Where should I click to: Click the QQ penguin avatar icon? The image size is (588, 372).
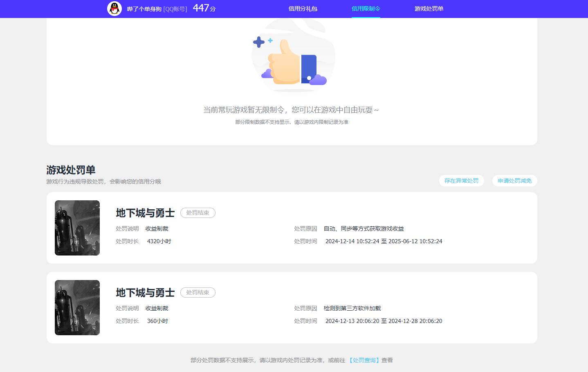114,9
